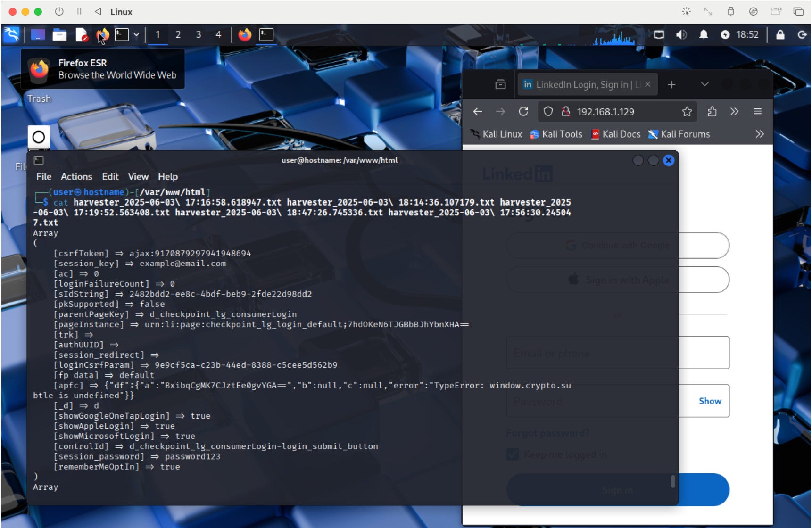Open volume control in Kali panel
This screenshot has width=812, height=528.
[681, 34]
